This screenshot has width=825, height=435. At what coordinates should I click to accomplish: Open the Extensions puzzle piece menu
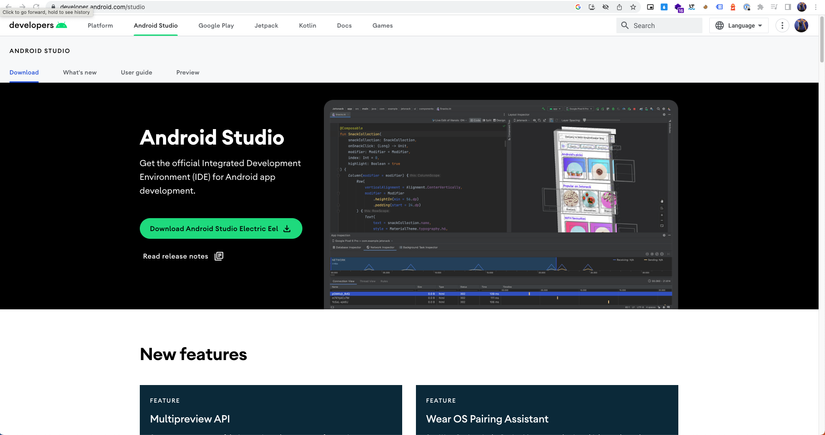(x=760, y=7)
